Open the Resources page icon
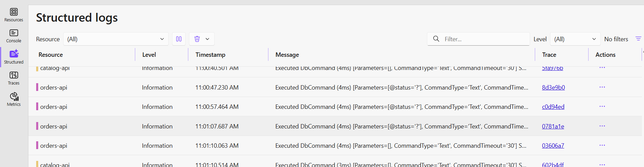This screenshot has height=167, width=644. tap(14, 12)
